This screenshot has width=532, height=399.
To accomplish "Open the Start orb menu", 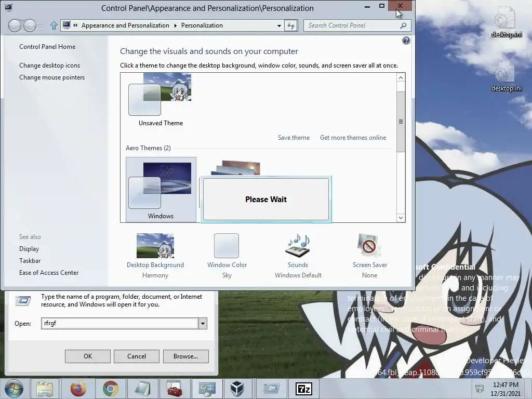I will click(x=14, y=389).
